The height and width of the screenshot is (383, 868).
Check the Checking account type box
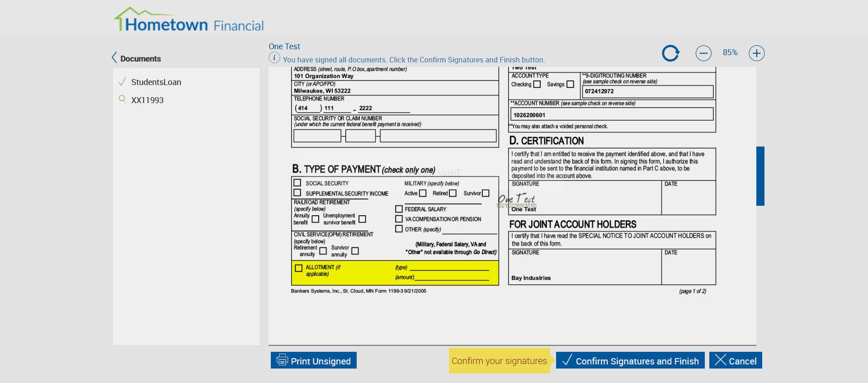[537, 85]
